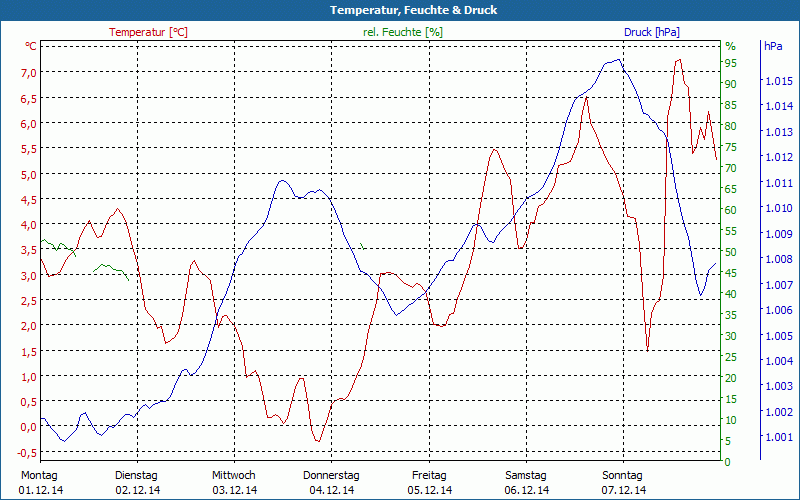Click the 'Samstag' day label

pyautogui.click(x=526, y=476)
